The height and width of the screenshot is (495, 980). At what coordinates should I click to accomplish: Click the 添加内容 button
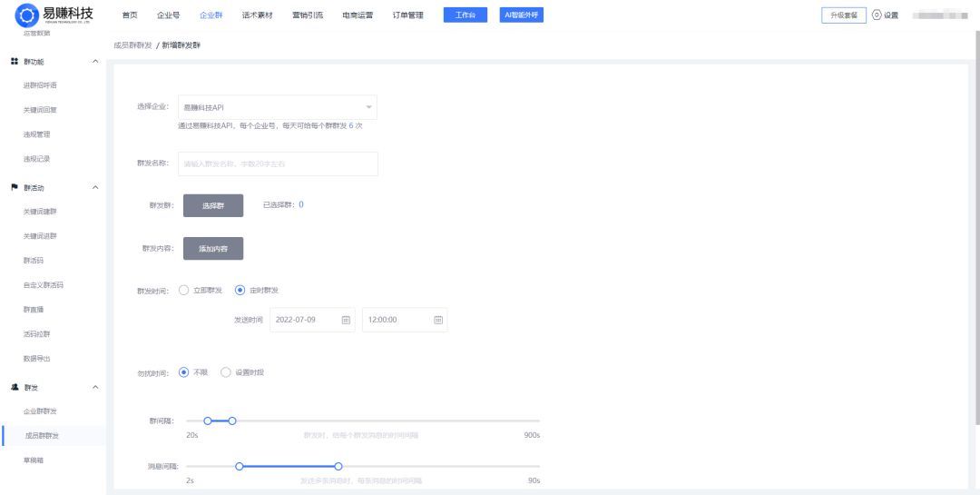click(x=213, y=248)
